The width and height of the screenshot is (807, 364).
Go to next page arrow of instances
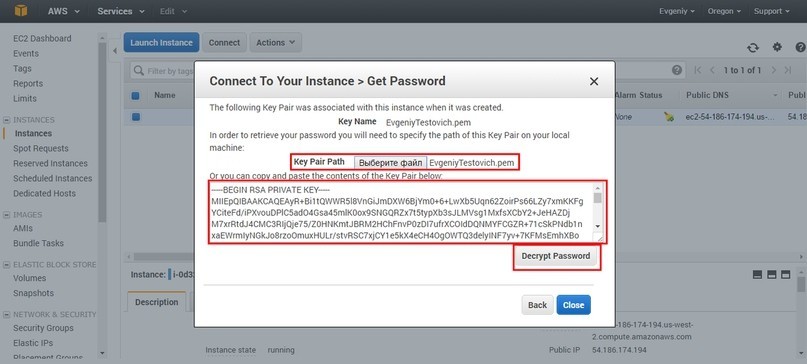tap(774, 70)
